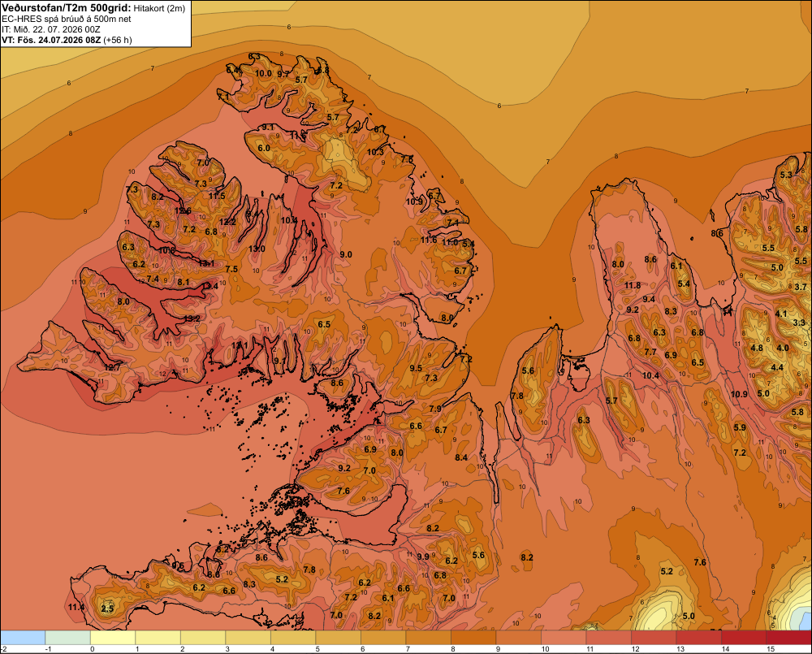812x654 pixels.
Task: Select the '3.3' temperature value
Action: pyautogui.click(x=799, y=323)
